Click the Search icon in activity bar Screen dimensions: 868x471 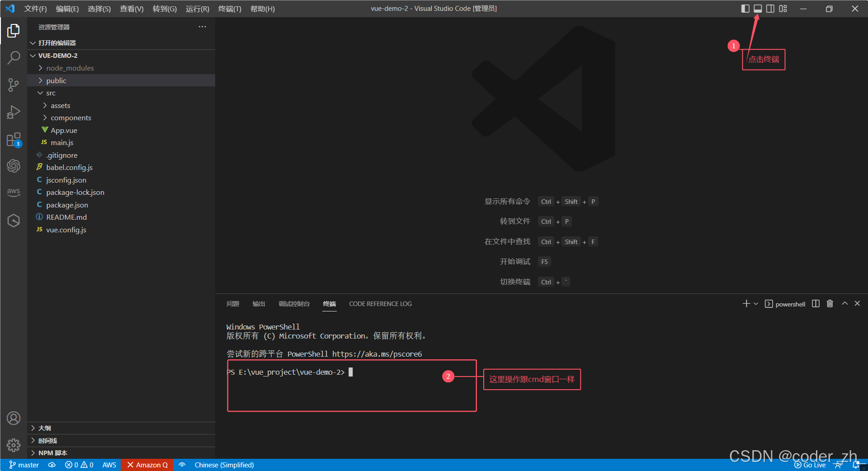pos(14,58)
